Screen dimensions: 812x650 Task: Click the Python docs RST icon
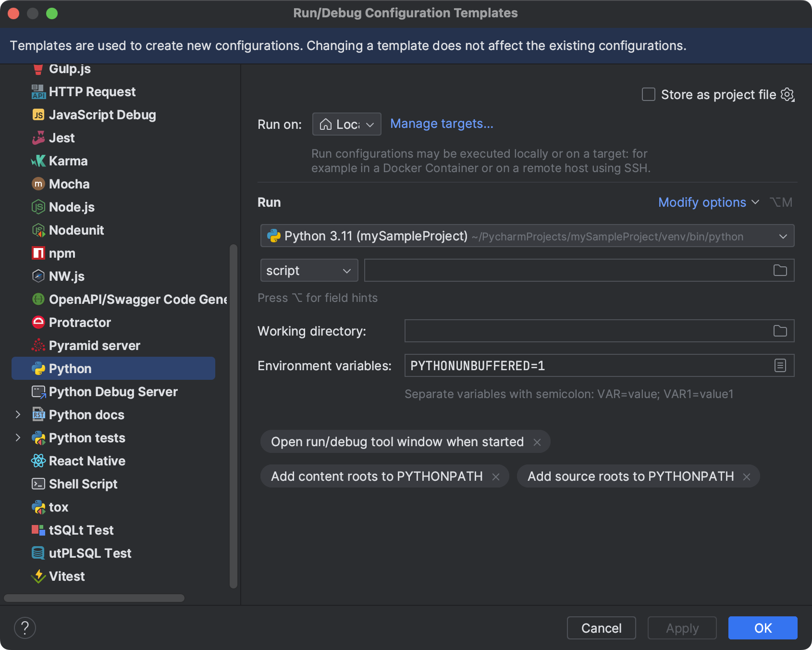pos(38,414)
